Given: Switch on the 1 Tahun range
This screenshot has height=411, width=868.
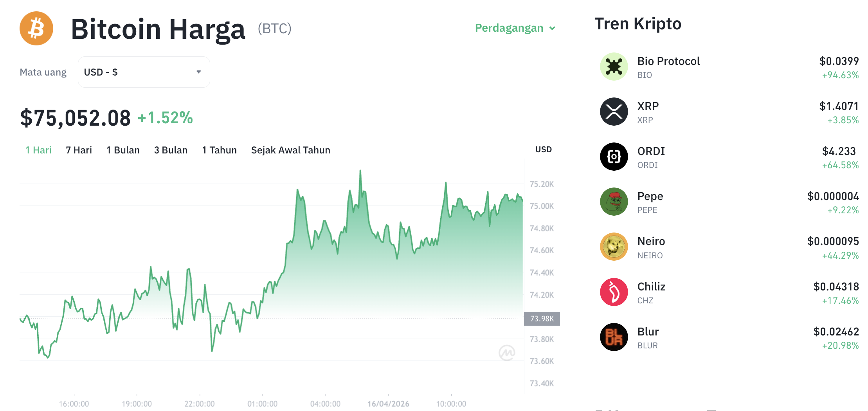Looking at the screenshot, I should tap(219, 150).
